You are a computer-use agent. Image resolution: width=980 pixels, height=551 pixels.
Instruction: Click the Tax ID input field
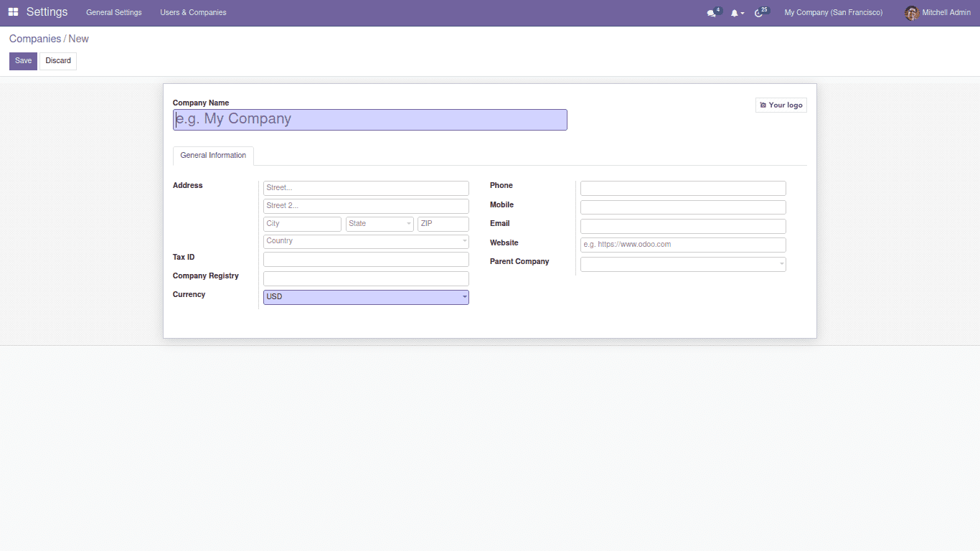(366, 260)
